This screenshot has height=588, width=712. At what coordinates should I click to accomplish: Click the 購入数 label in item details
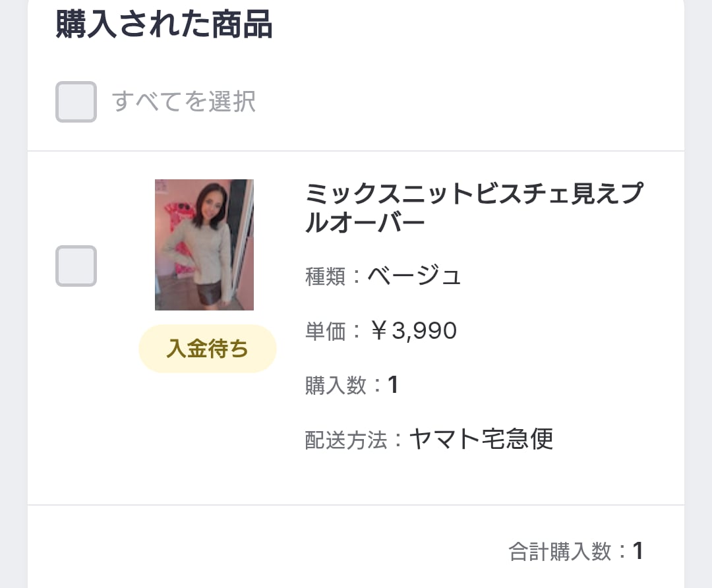(336, 386)
